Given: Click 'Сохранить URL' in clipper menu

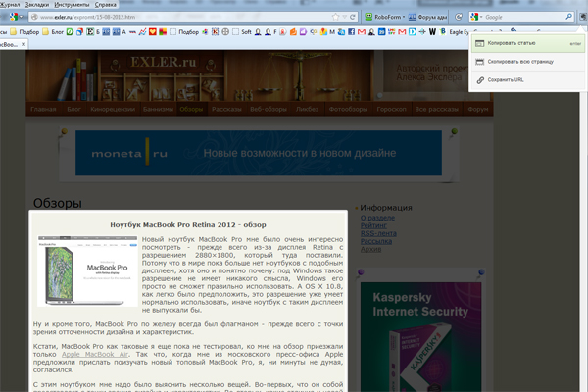Looking at the screenshot, I should 506,79.
